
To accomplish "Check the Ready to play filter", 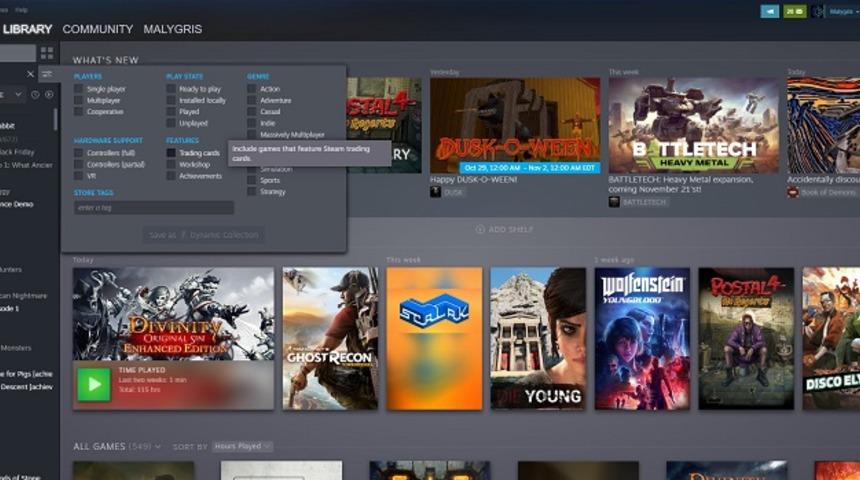I will click(x=171, y=89).
